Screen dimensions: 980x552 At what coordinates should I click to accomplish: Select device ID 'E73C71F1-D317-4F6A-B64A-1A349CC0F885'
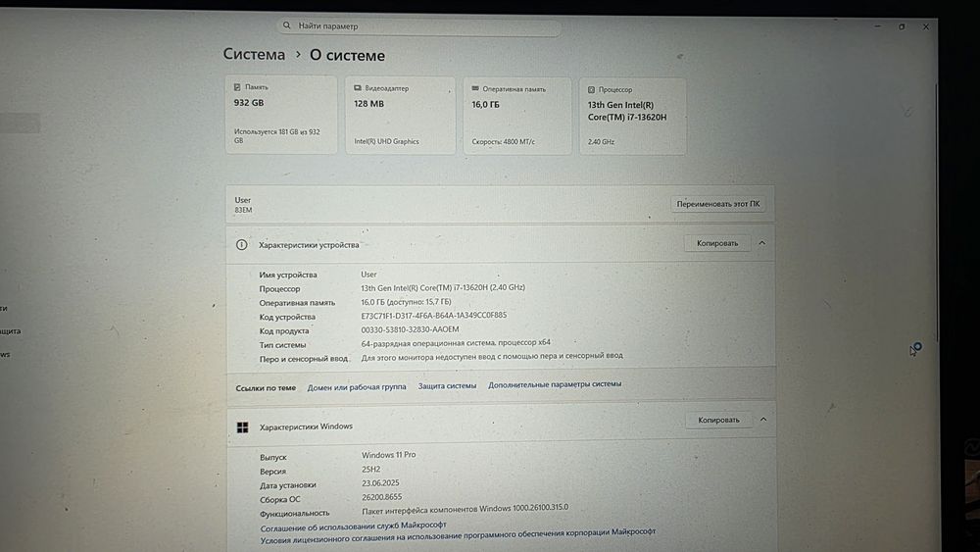(434, 315)
